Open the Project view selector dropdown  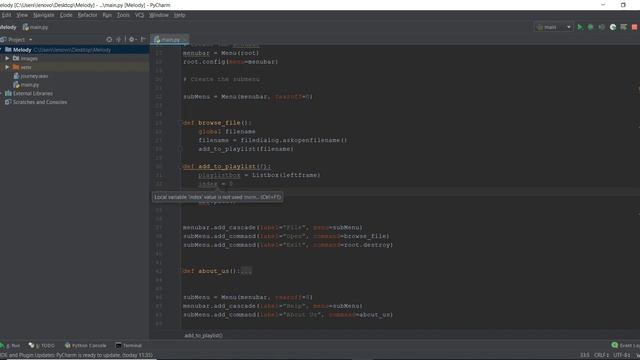pyautogui.click(x=31, y=40)
